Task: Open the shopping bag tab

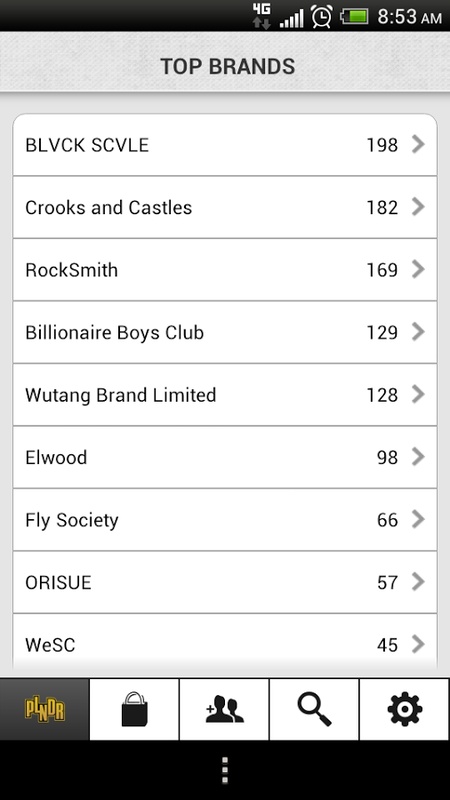Action: coord(134,709)
